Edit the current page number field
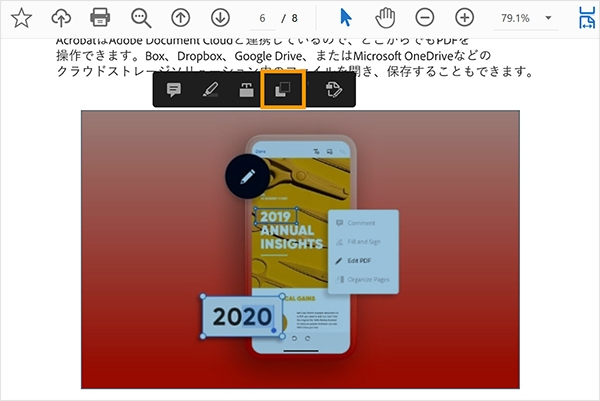Image resolution: width=600 pixels, height=401 pixels. tap(262, 18)
